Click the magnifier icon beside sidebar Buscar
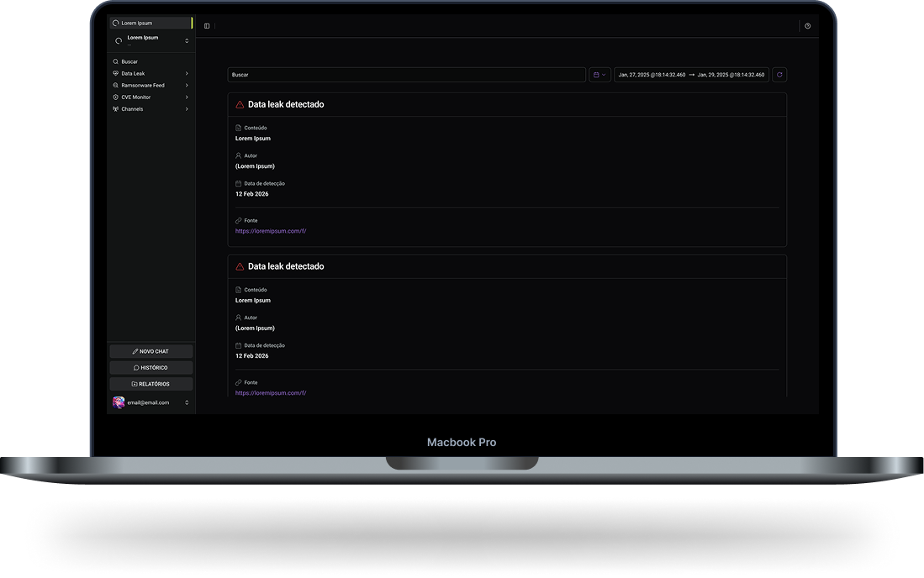The height and width of the screenshot is (578, 924). [x=115, y=61]
